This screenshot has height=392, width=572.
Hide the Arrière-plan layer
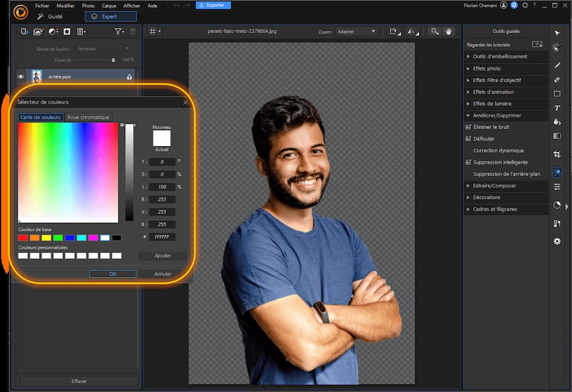[21, 77]
